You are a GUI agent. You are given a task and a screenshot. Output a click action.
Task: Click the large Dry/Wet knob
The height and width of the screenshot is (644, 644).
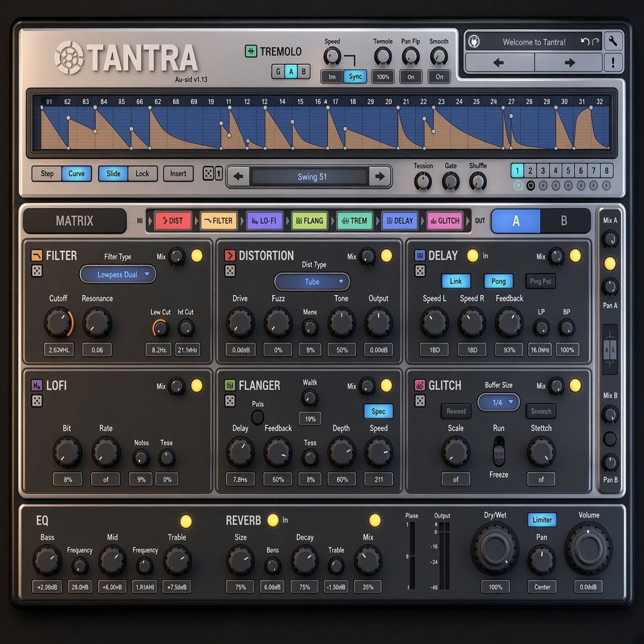pyautogui.click(x=495, y=548)
